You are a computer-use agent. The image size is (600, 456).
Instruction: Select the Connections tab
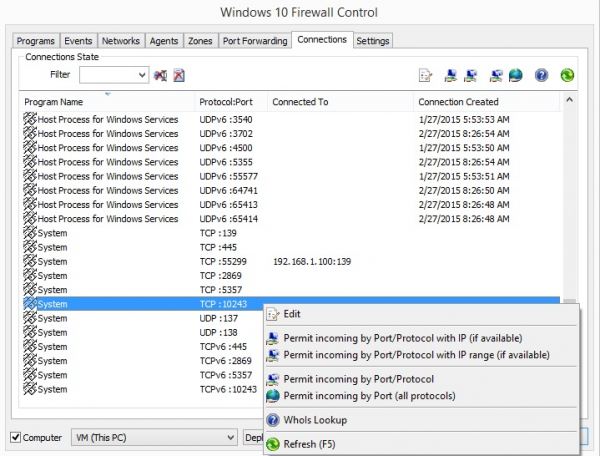[x=322, y=39]
